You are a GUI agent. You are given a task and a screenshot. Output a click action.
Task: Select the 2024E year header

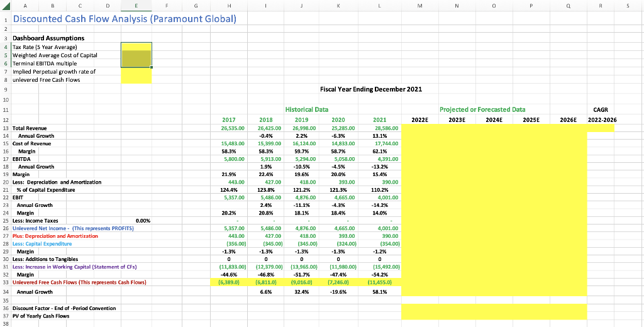[x=494, y=120]
